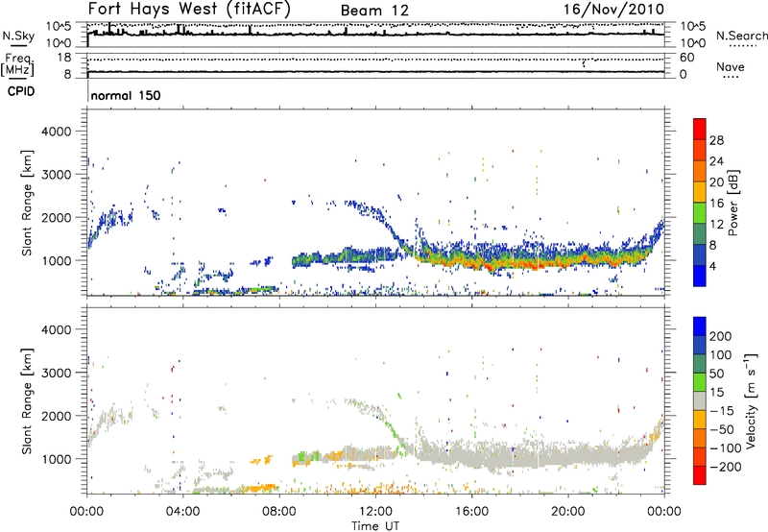Pick the red bottom segment of Velocity color bar

click(x=700, y=475)
